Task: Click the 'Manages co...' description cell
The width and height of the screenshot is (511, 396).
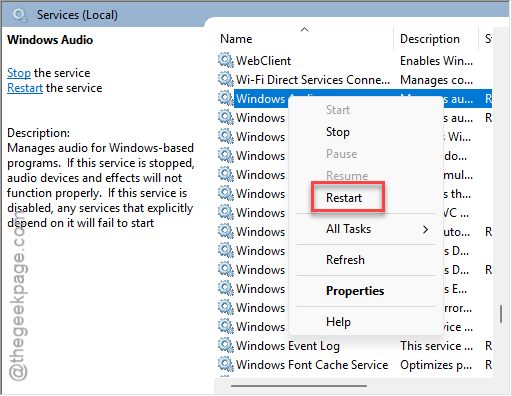Action: coord(436,80)
